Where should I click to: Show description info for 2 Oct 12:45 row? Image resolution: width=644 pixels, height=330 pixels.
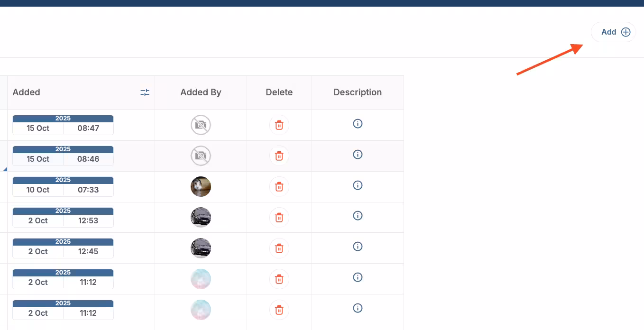click(x=358, y=247)
